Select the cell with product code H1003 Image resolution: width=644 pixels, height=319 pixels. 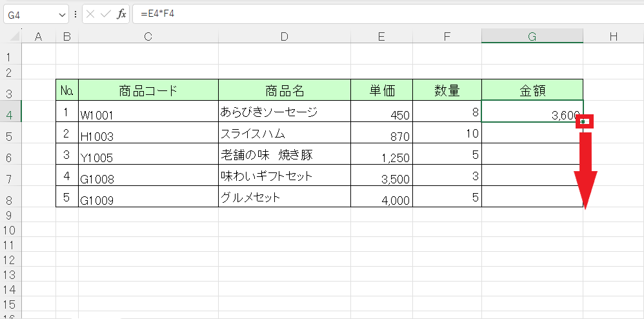click(148, 133)
